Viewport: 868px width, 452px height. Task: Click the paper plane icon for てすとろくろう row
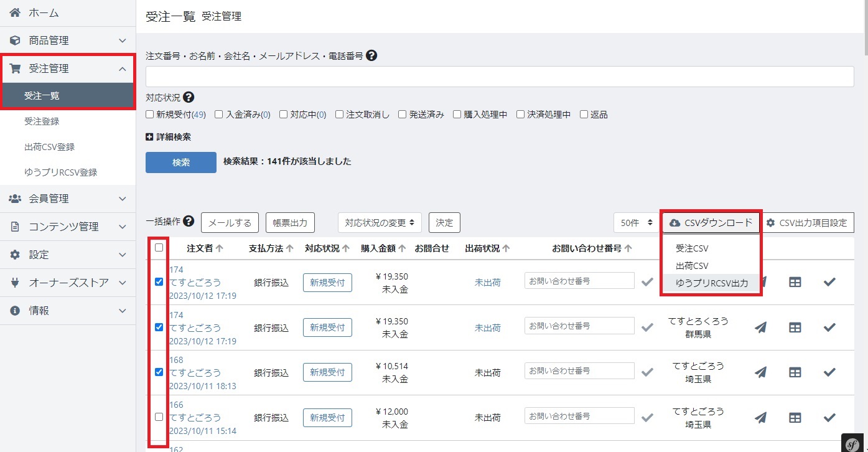[x=760, y=327]
